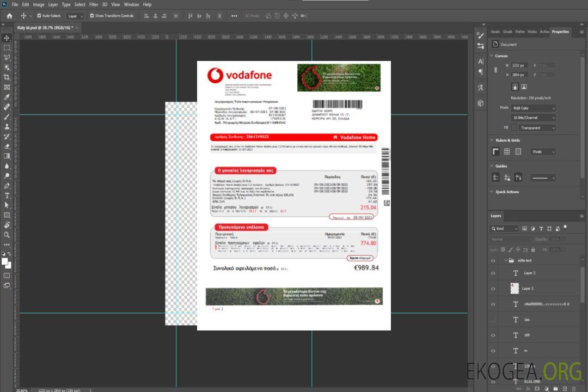Click the background color swatch

9,265
